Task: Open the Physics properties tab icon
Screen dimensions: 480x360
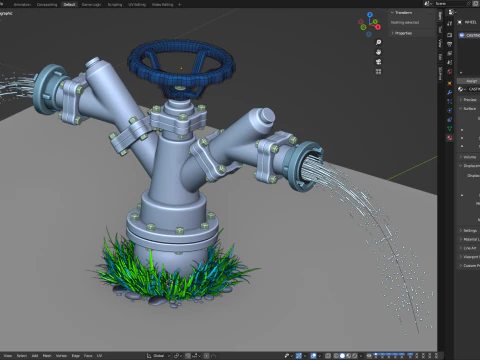Action: pos(450,110)
